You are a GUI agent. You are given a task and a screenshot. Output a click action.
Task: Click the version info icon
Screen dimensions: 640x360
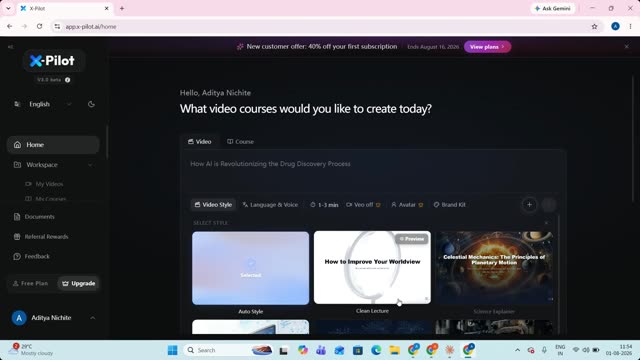[68, 80]
